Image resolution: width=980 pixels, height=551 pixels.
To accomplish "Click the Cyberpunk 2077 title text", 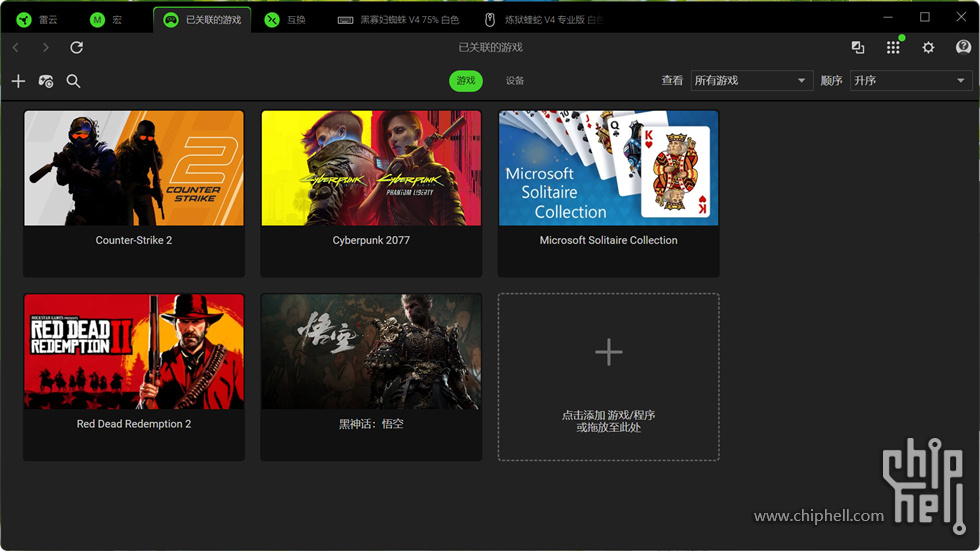I will point(371,240).
